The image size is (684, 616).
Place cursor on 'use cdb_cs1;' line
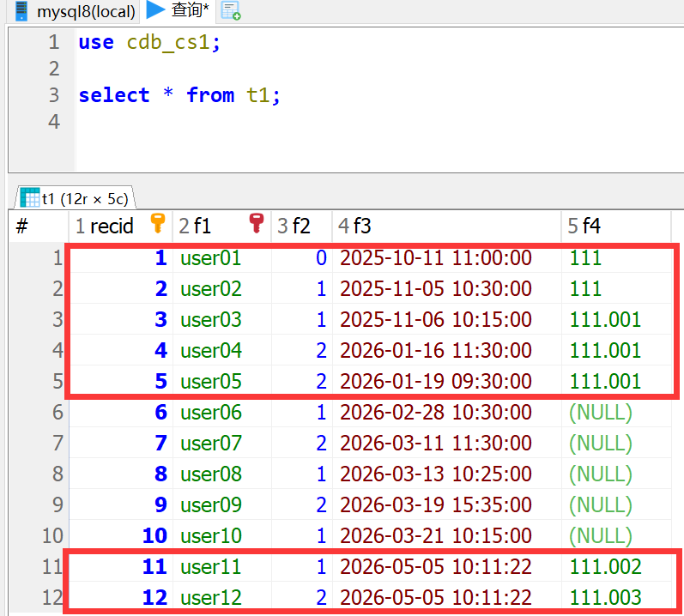(x=149, y=42)
